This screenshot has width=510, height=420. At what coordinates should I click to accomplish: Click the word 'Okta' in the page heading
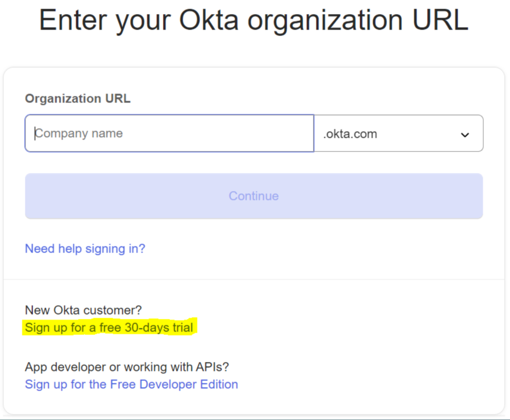point(211,21)
